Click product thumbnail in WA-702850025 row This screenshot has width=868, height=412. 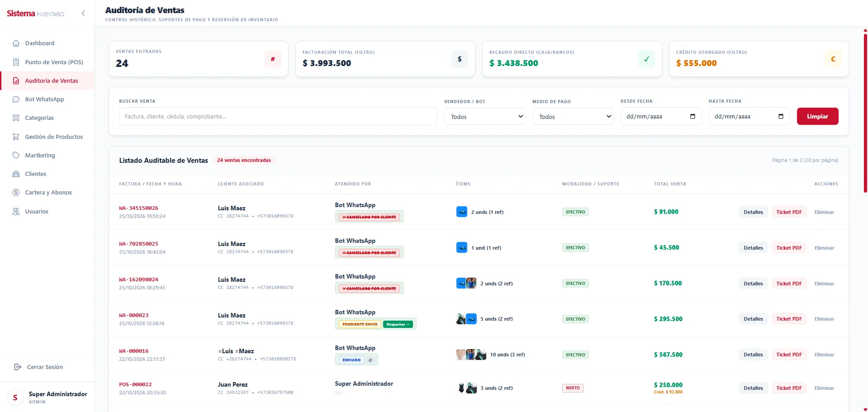point(461,247)
